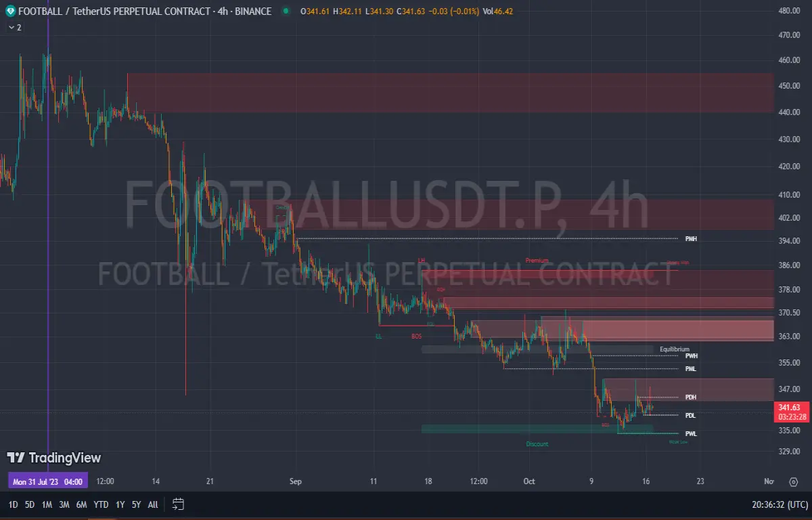Click the 363.00 price axis label
The height and width of the screenshot is (520, 812).
tap(790, 337)
